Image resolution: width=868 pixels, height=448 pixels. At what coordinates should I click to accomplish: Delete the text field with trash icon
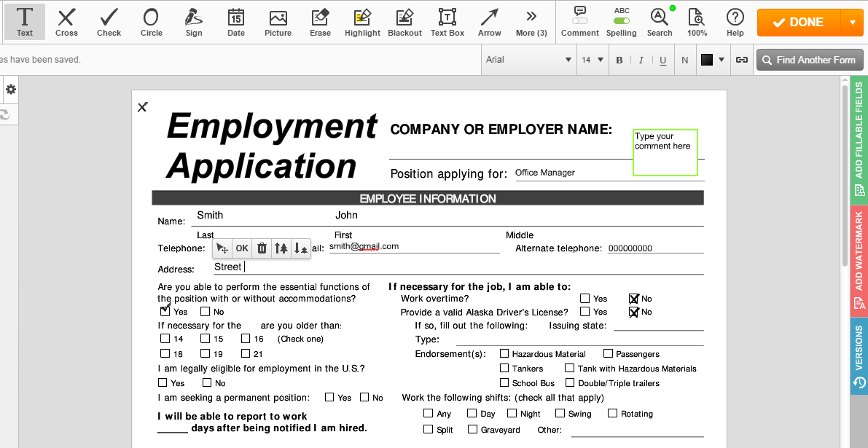point(262,248)
